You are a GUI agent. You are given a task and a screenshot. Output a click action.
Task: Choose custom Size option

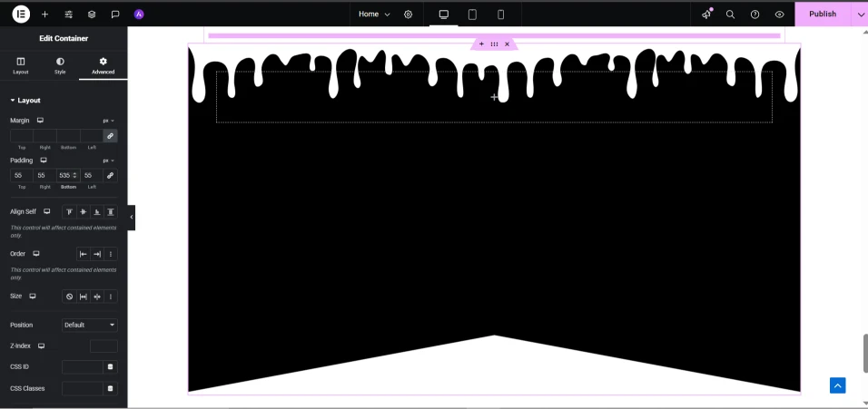click(x=111, y=297)
